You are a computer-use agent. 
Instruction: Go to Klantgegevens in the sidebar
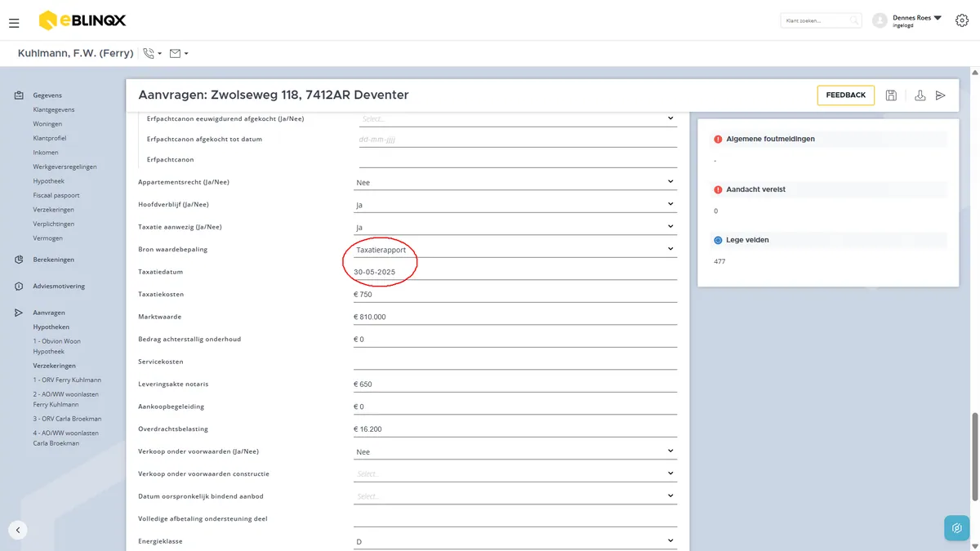click(x=54, y=109)
